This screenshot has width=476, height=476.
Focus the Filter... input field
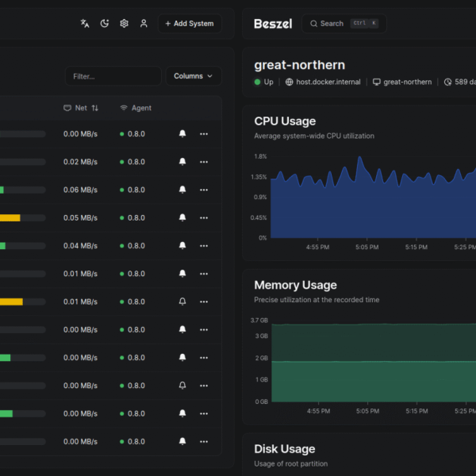click(113, 76)
